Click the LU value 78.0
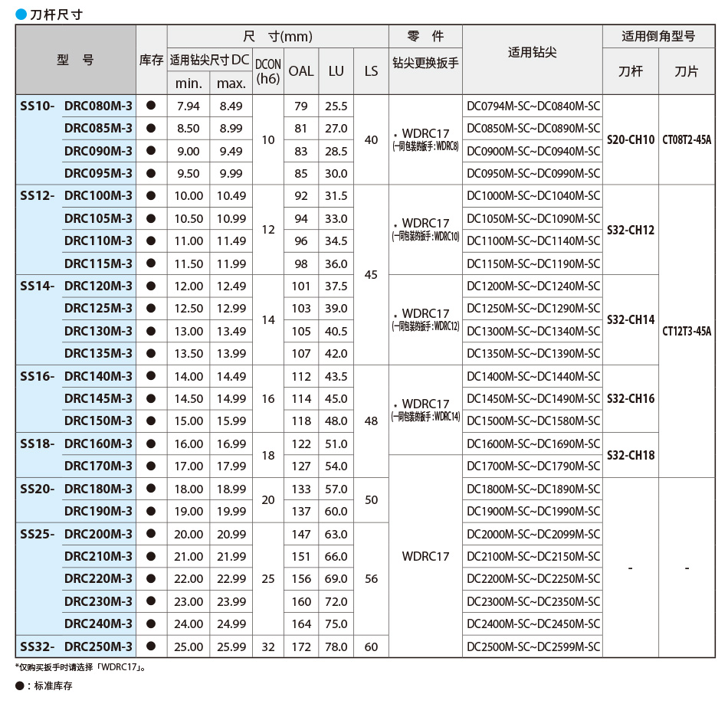728x707 pixels. coord(336,646)
